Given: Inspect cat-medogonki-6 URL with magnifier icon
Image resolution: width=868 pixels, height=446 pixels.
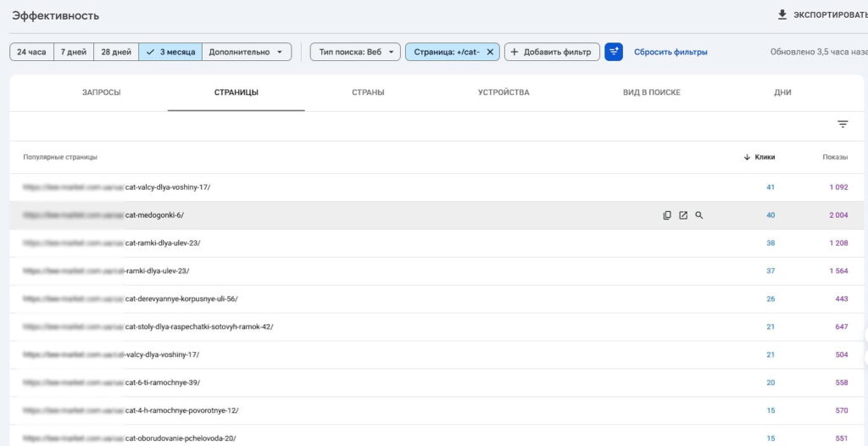Looking at the screenshot, I should click(699, 215).
